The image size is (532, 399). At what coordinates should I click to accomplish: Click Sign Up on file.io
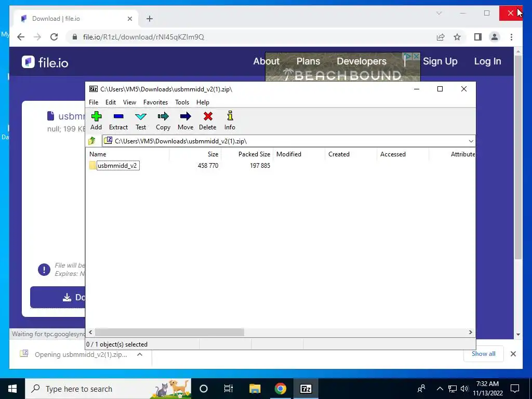[x=440, y=61]
